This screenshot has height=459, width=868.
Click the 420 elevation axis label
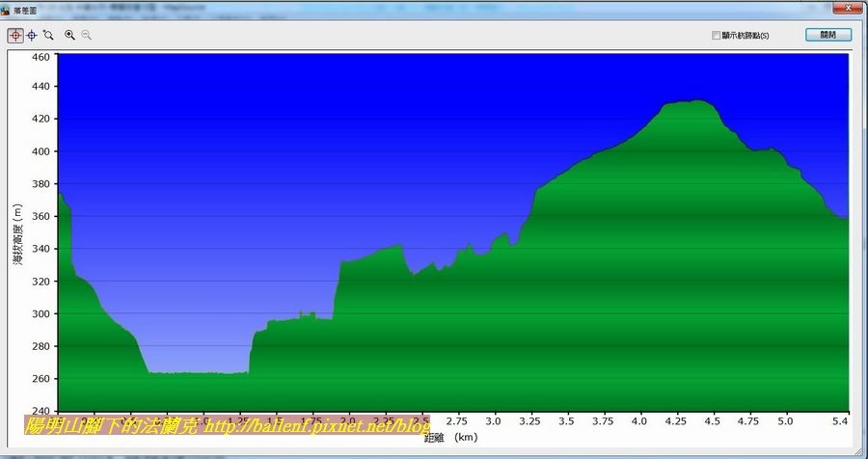coord(41,119)
